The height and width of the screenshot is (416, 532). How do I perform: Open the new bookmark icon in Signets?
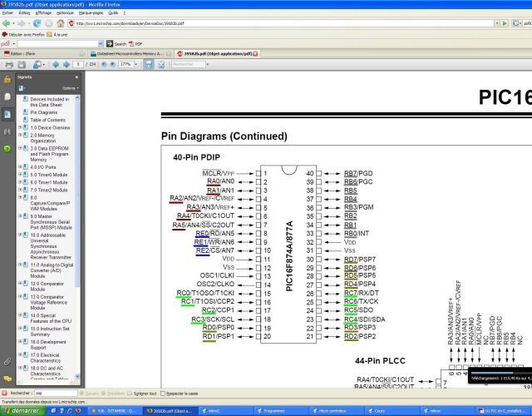click(22, 88)
